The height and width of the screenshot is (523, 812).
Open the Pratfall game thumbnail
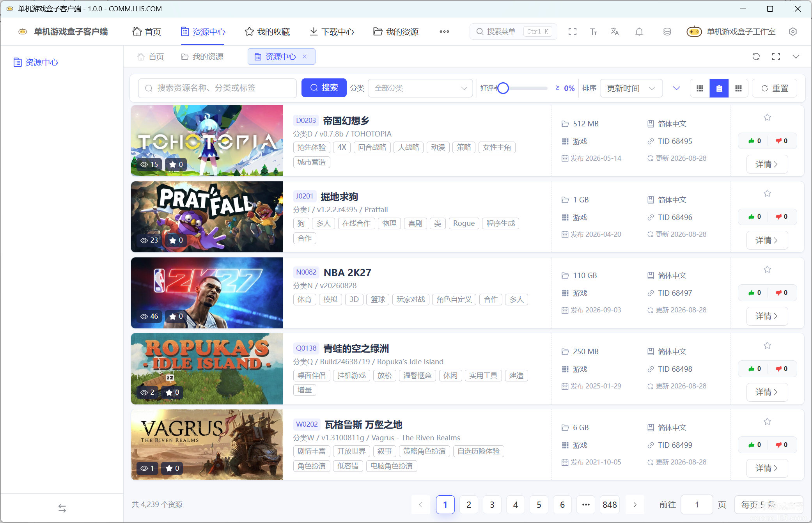[207, 217]
